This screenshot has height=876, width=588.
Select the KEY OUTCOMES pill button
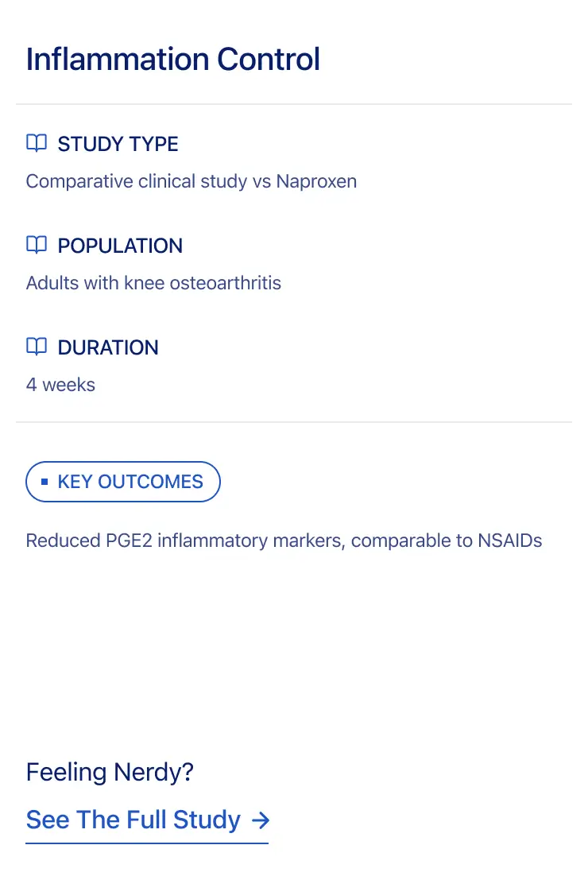pos(123,482)
